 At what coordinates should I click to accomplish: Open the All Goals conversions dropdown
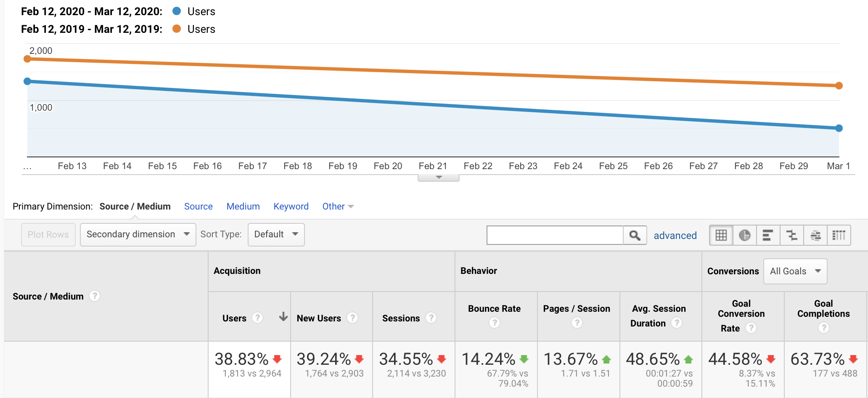pyautogui.click(x=795, y=271)
